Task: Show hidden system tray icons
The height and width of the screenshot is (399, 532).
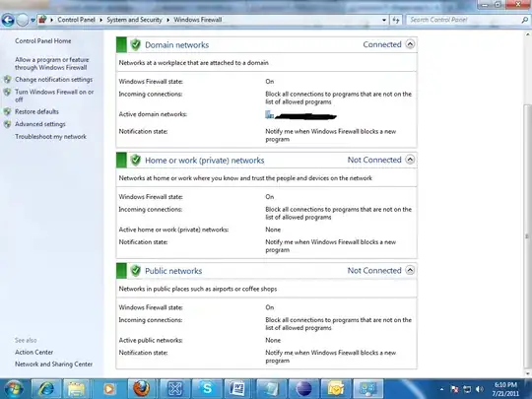Action: [441, 389]
